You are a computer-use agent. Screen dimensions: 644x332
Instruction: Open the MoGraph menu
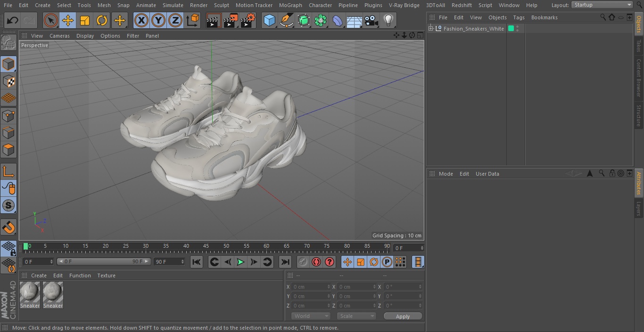pos(290,5)
